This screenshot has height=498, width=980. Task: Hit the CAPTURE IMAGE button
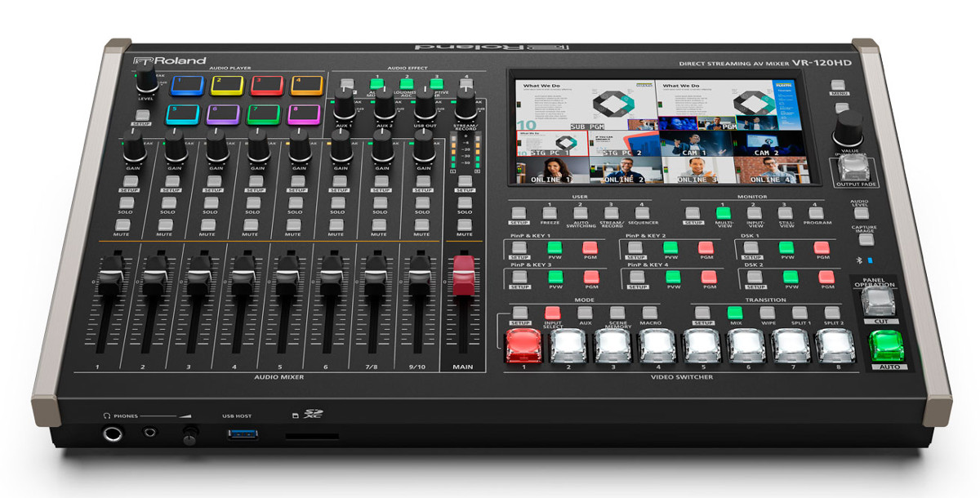(x=865, y=240)
